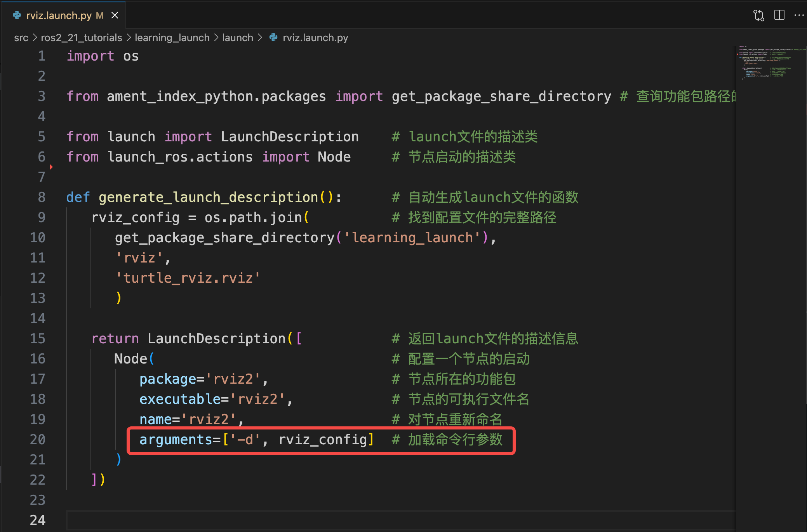Select the rviz.launch.py editor tab
Viewport: 807px width, 532px height.
pyautogui.click(x=59, y=16)
